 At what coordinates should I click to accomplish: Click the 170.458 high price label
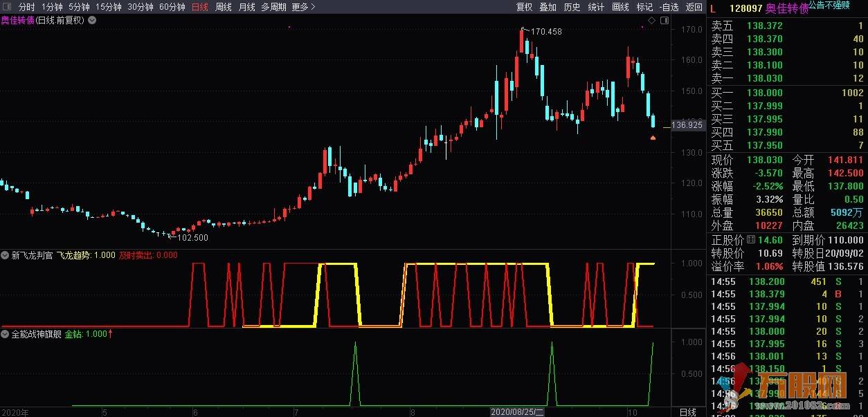(x=546, y=31)
